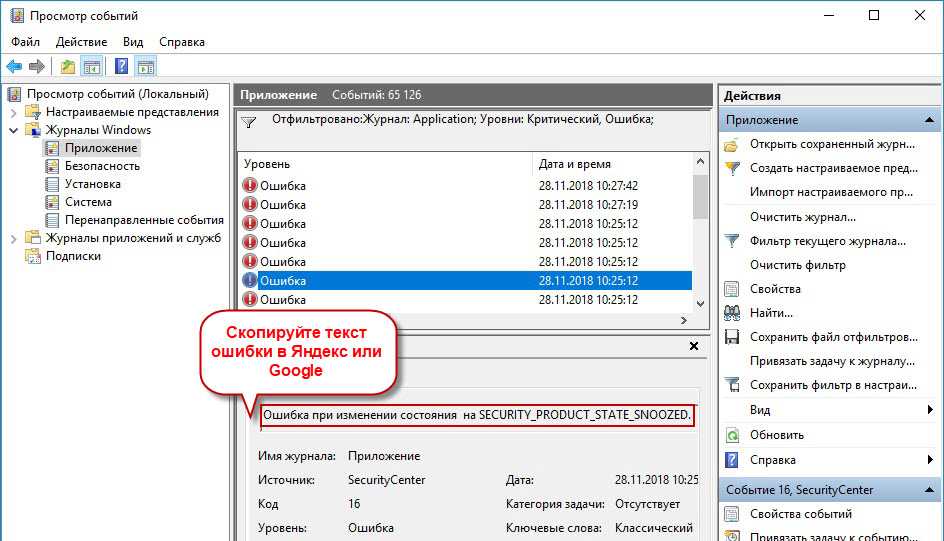Click the filter funnel icon above the event list
Viewport: 944px width, 541px height.
tap(249, 122)
